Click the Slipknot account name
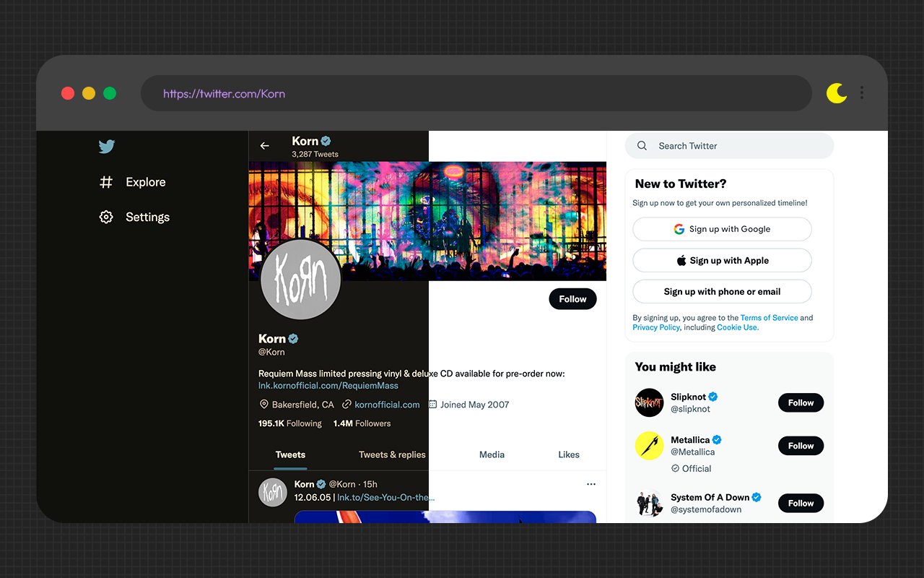 pyautogui.click(x=688, y=397)
